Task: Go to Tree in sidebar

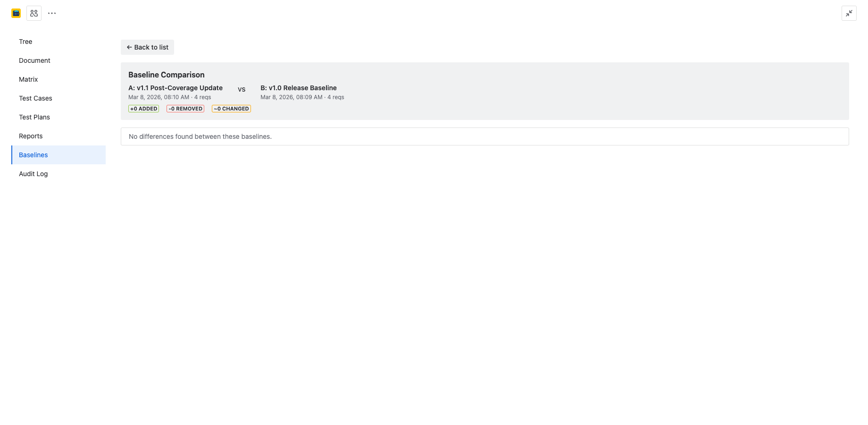Action: (25, 42)
